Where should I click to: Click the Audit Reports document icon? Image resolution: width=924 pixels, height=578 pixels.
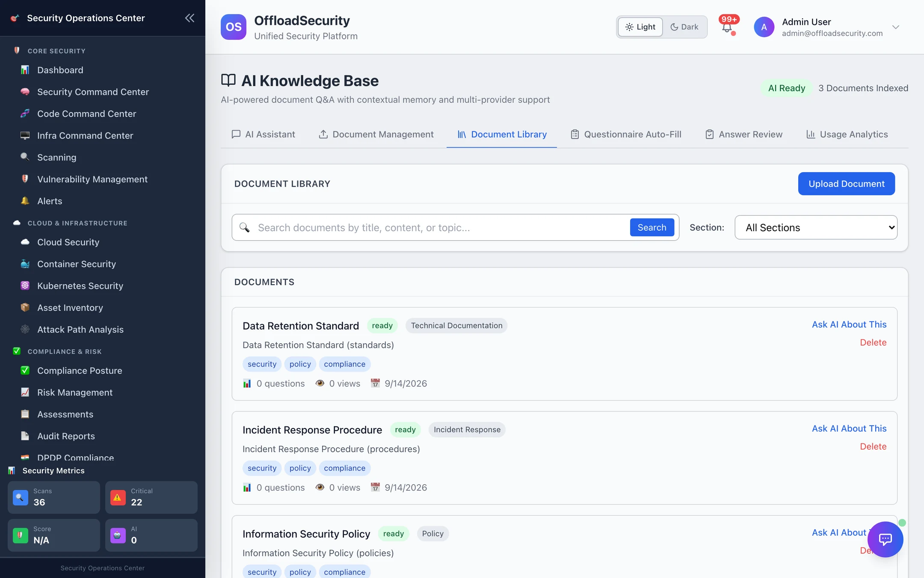click(25, 436)
